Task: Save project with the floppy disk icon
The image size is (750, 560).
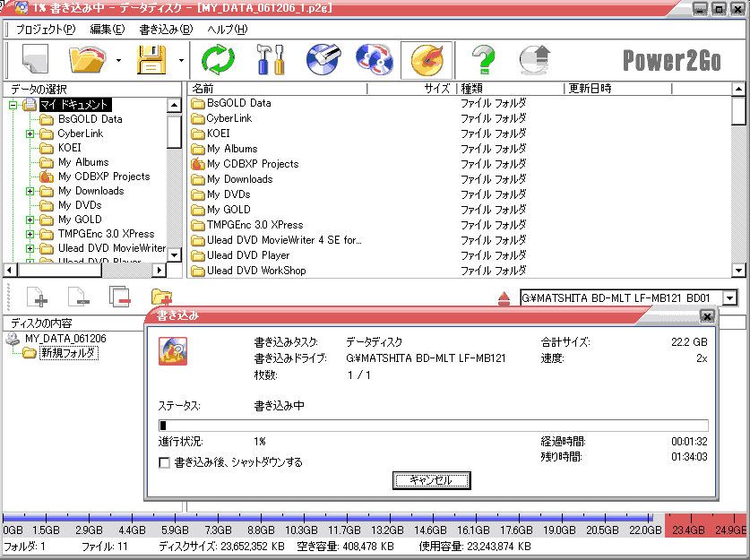Action: (151, 59)
